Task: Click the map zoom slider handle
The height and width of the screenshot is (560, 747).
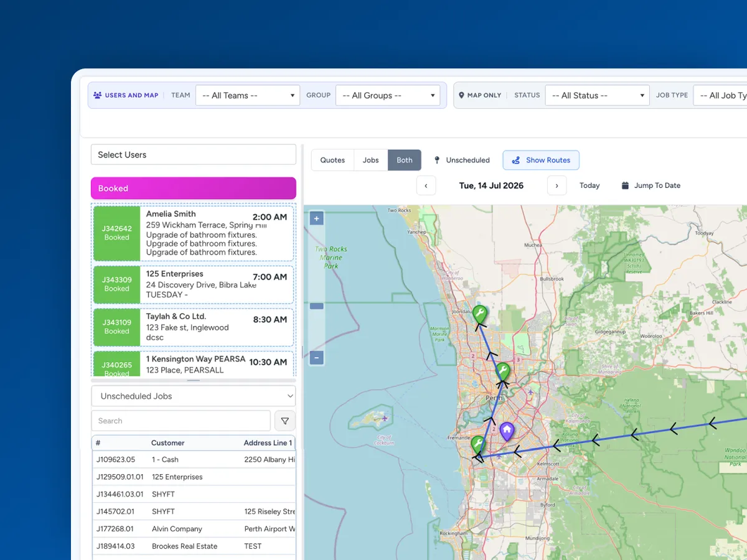Action: pyautogui.click(x=317, y=306)
